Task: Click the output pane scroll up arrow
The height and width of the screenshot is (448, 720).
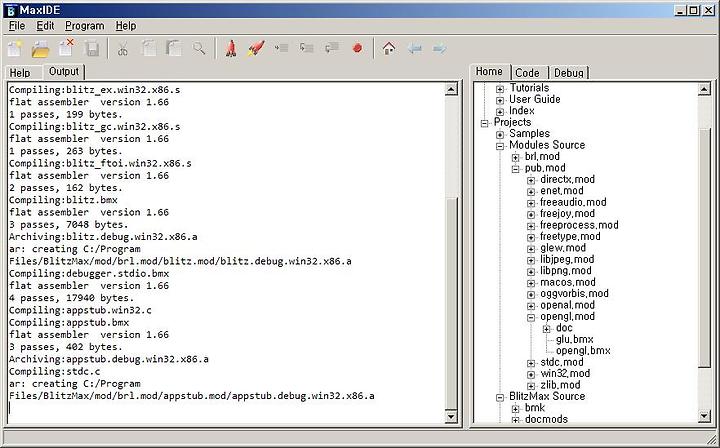Action: pyautogui.click(x=451, y=90)
